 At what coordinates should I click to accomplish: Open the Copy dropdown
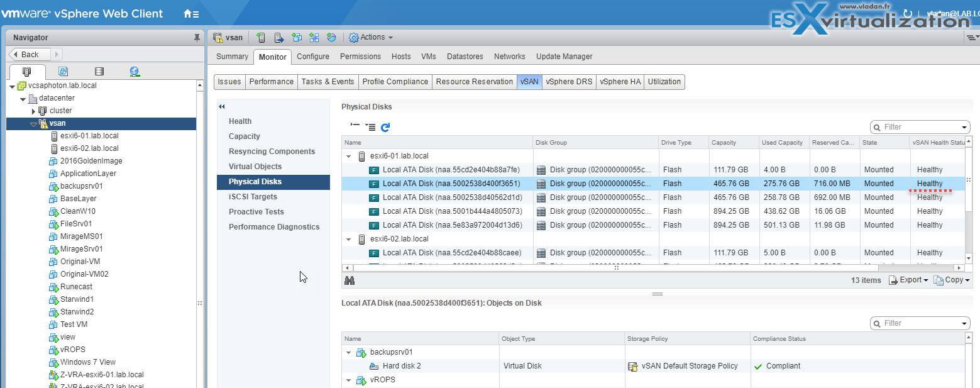coord(952,280)
